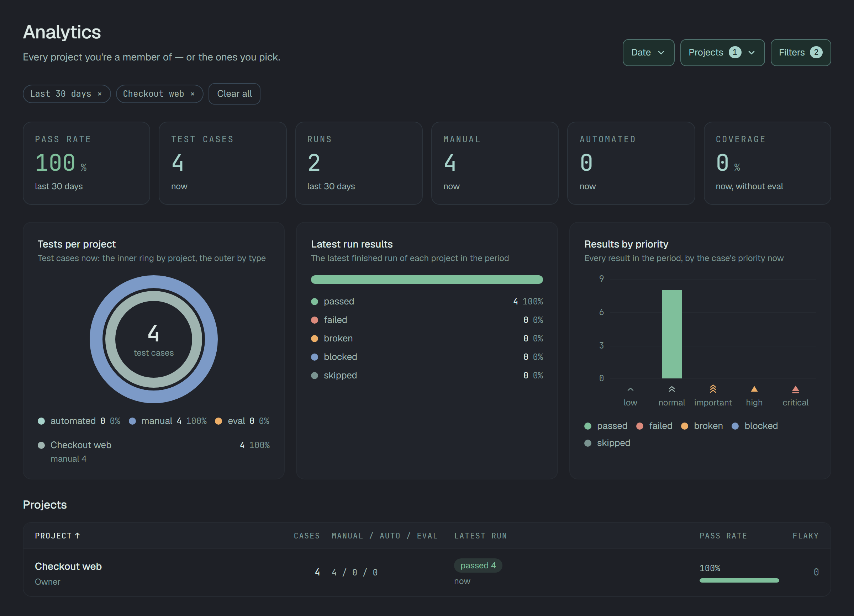Click the passed row in Latest run results
Viewport: 854px width, 616px height.
tap(427, 301)
